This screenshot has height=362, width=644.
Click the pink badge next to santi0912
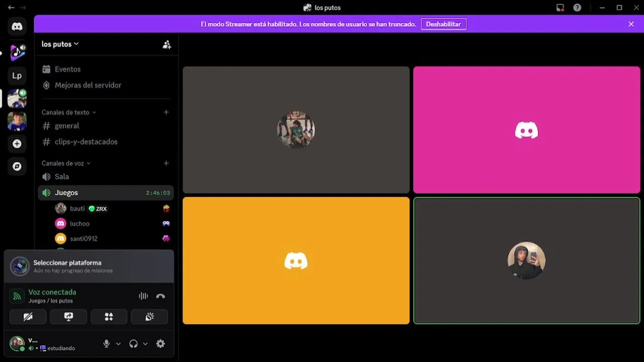coord(166,238)
